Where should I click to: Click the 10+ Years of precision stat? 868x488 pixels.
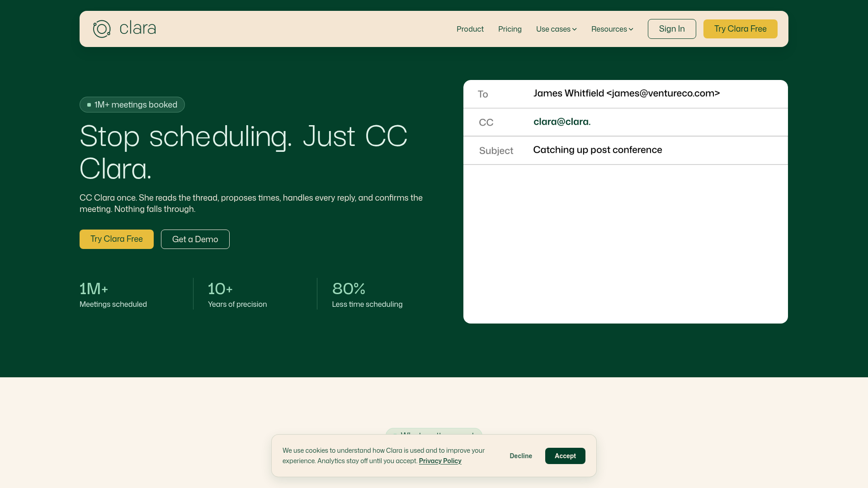click(x=237, y=295)
